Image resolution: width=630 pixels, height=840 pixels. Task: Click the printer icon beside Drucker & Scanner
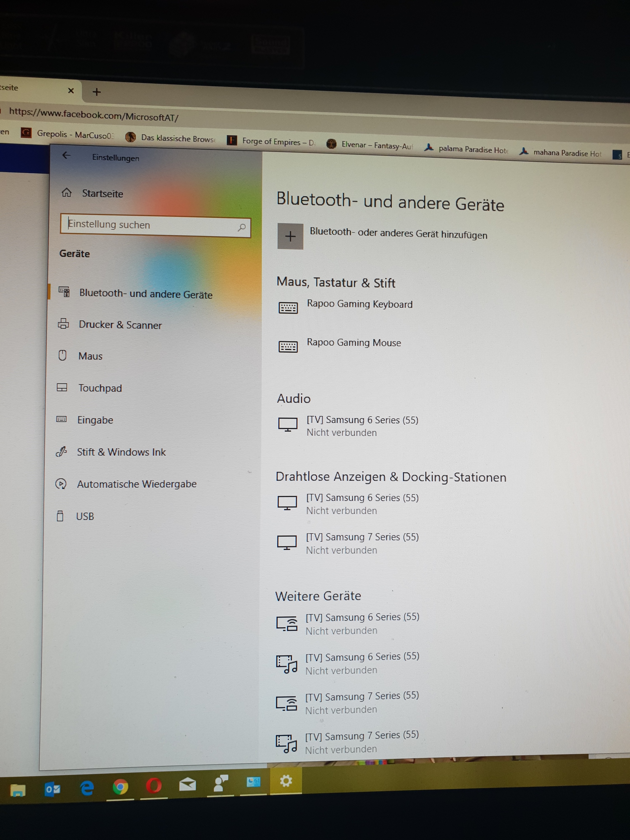point(63,324)
